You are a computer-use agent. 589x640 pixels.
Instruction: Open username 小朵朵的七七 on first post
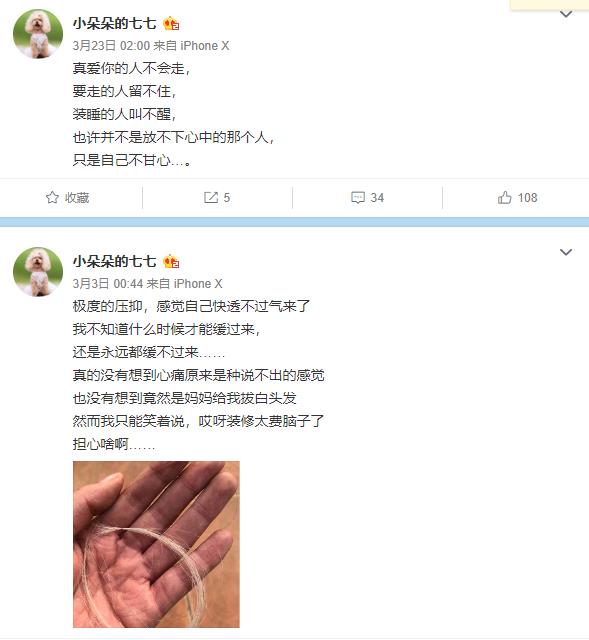coord(115,24)
